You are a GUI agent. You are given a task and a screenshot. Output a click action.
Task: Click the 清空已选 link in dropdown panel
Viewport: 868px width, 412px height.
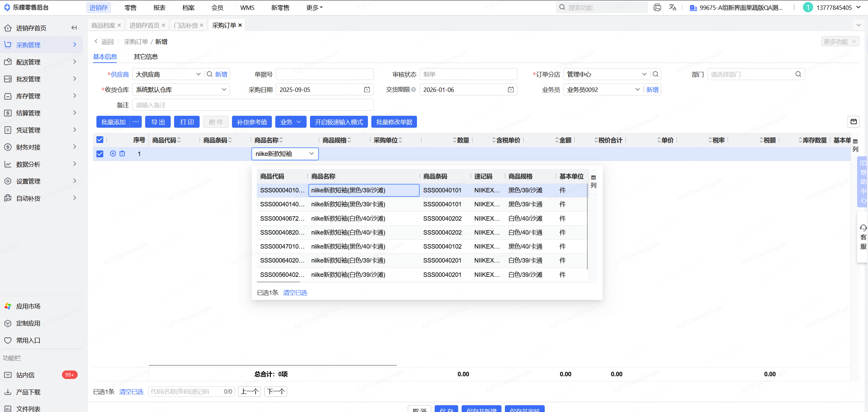[x=295, y=292]
